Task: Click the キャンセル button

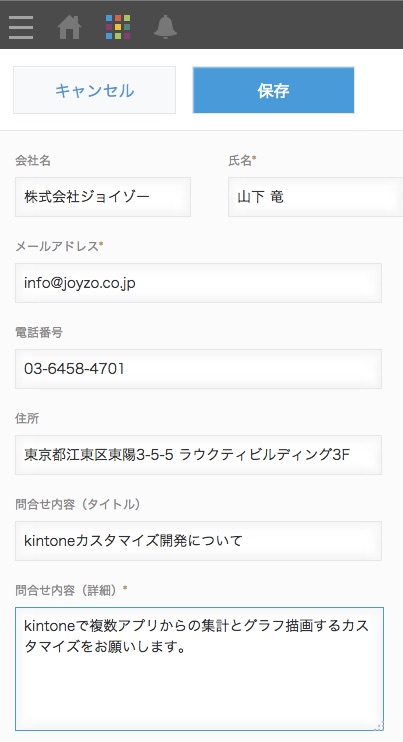Action: (x=95, y=90)
